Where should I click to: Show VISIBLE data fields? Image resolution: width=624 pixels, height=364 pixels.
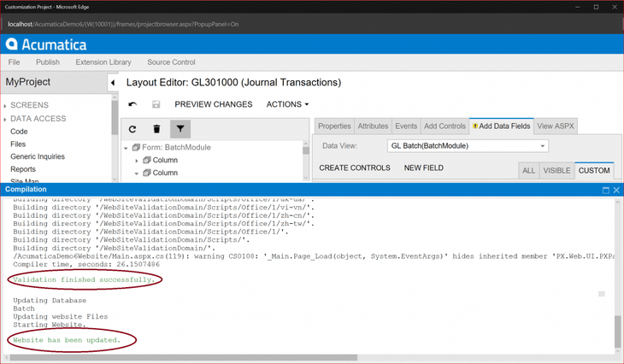tap(556, 171)
